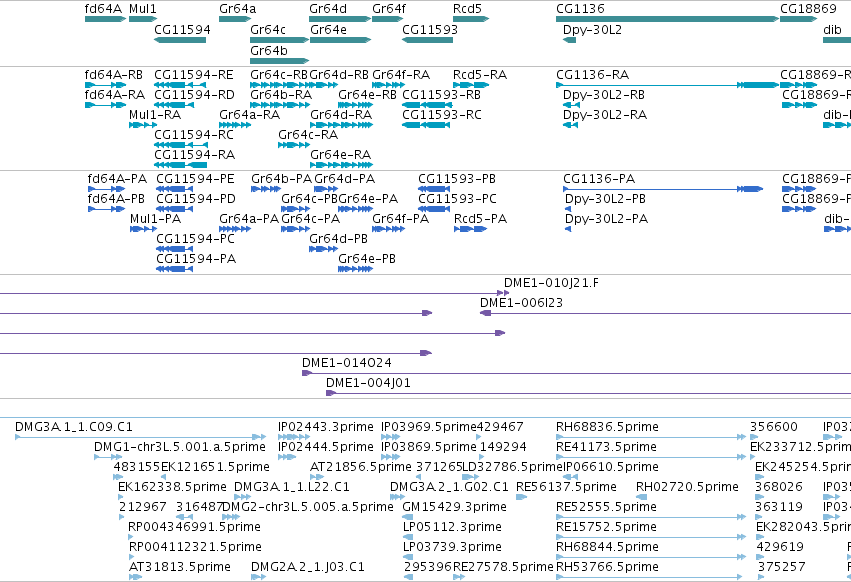Screen dimensions: 851x582
Task: Click protein Gr64e-PB
Action: pyautogui.click(x=355, y=269)
